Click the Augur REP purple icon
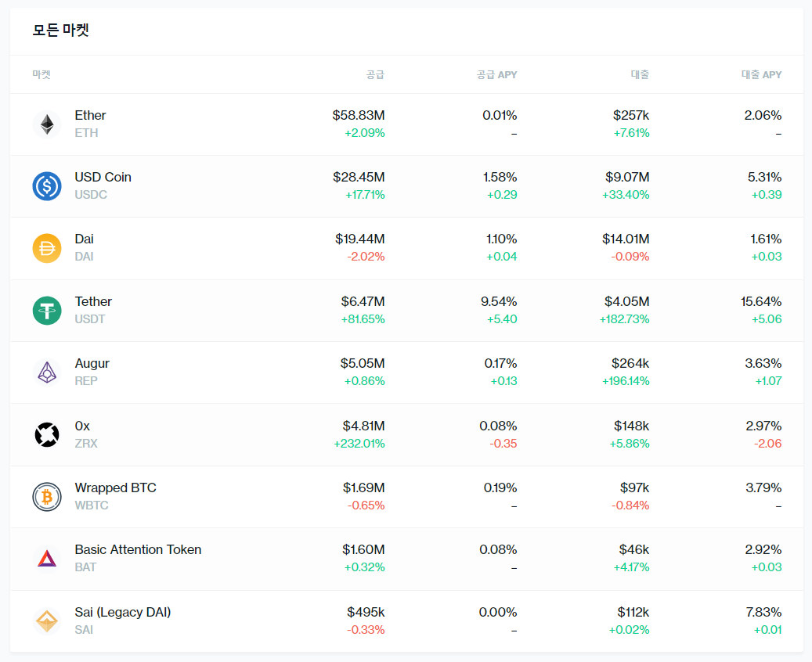The height and width of the screenshot is (662, 812). (x=47, y=372)
